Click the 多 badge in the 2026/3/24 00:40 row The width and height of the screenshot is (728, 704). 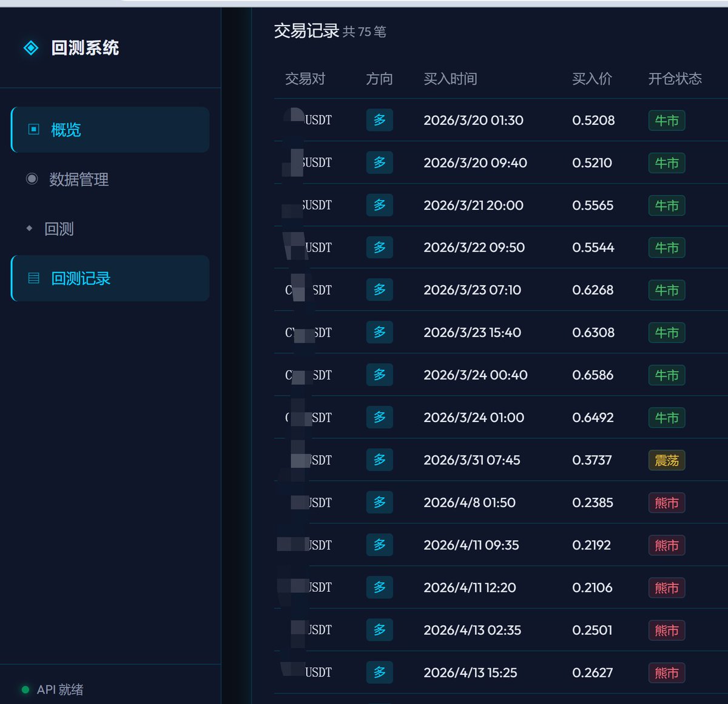(380, 375)
